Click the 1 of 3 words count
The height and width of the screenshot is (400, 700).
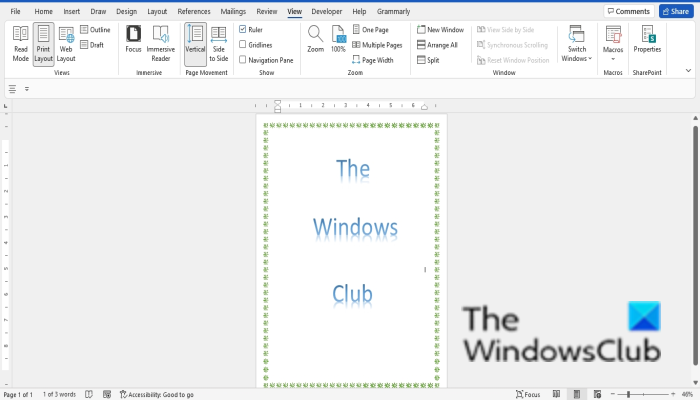59,394
